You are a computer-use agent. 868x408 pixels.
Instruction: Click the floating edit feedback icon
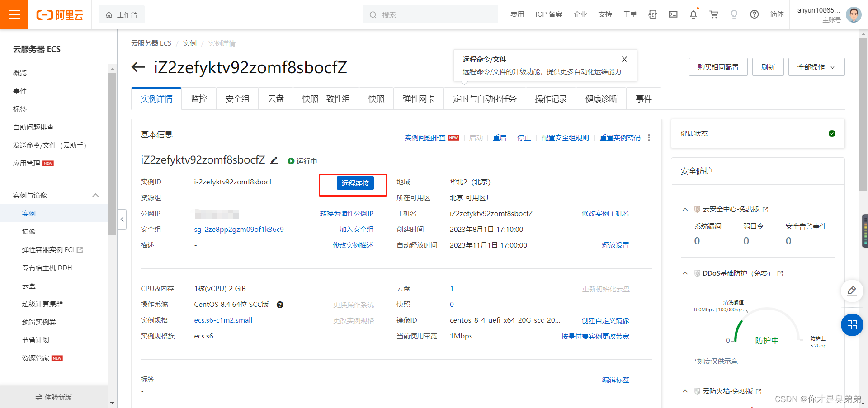(852, 291)
